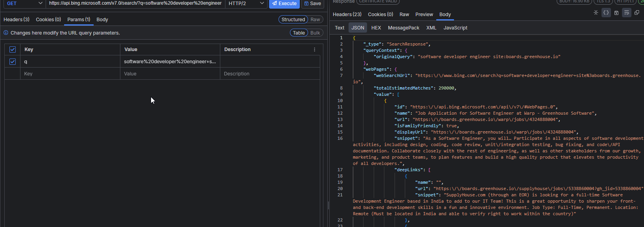644x227 pixels.
Task: Open response Raw tab
Action: tap(404, 14)
